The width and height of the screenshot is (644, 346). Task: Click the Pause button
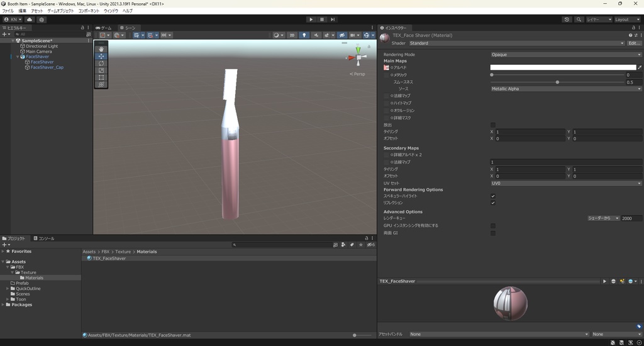(x=322, y=20)
